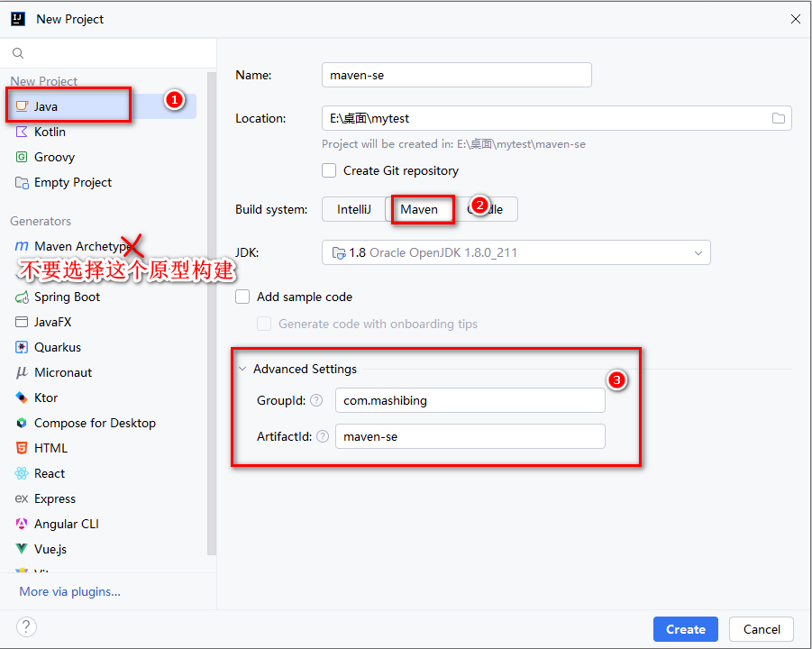The height and width of the screenshot is (649, 812).
Task: Click the Create button
Action: pos(686,629)
